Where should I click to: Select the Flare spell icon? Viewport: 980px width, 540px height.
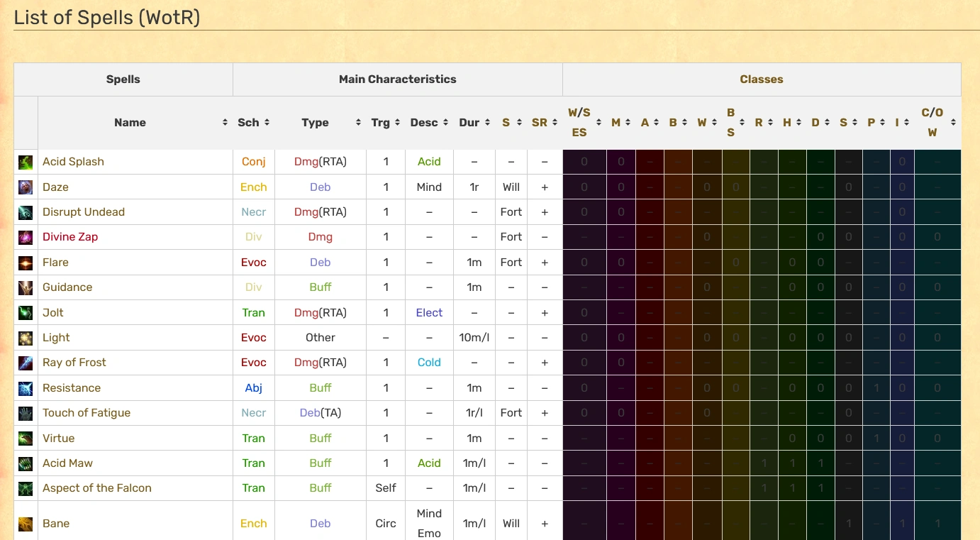click(25, 262)
